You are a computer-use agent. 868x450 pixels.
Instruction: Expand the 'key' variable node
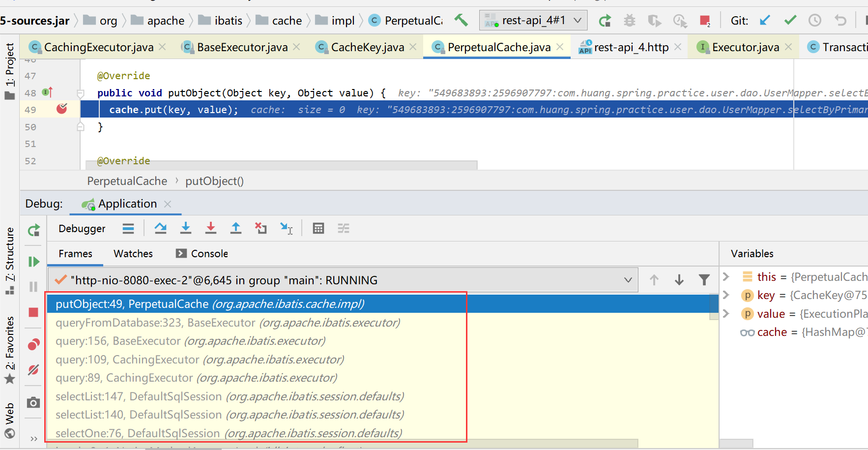click(x=726, y=295)
